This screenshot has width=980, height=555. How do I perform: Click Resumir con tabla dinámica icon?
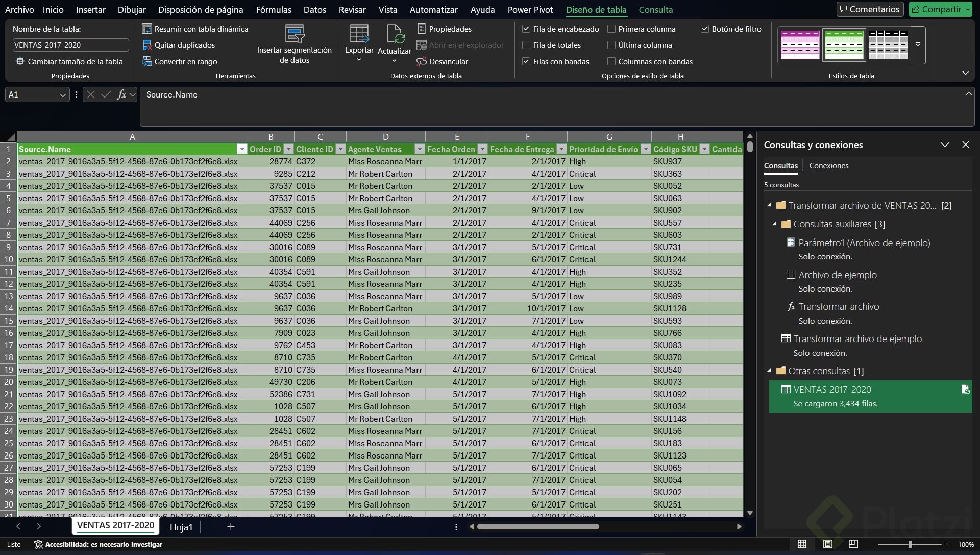147,29
